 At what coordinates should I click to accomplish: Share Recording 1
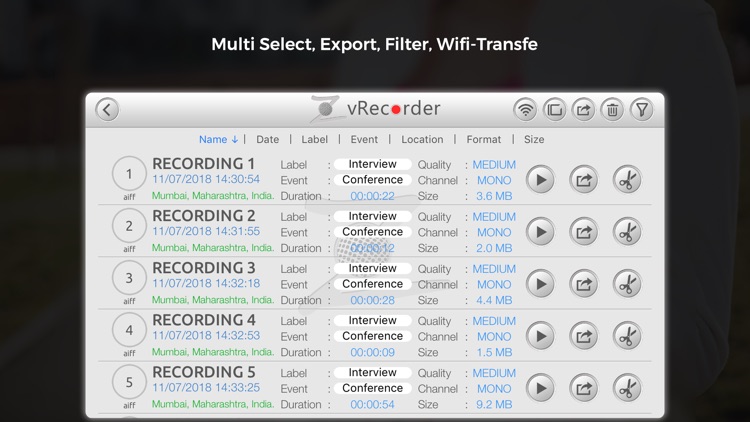pos(584,180)
